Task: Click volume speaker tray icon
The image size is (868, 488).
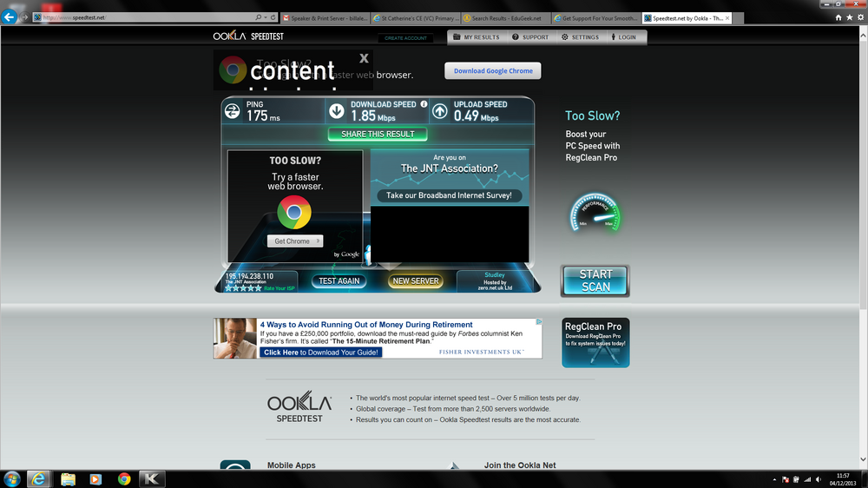Action: point(819,479)
